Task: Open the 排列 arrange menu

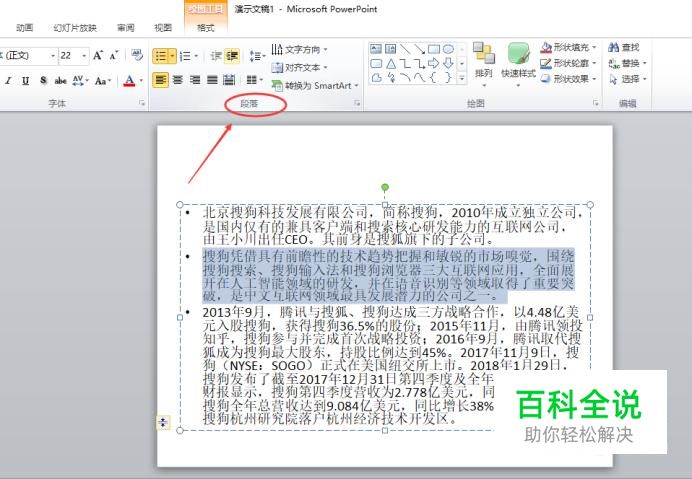Action: [x=484, y=64]
